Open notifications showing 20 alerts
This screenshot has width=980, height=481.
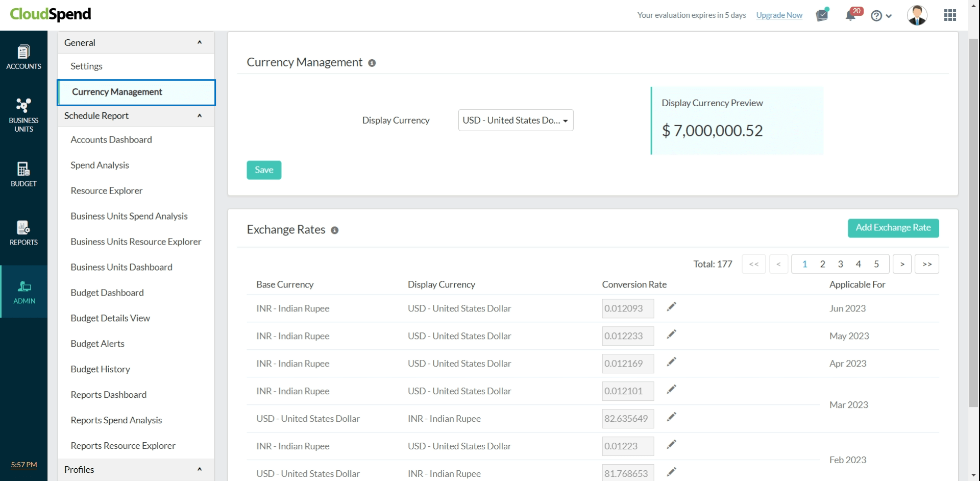(x=851, y=15)
